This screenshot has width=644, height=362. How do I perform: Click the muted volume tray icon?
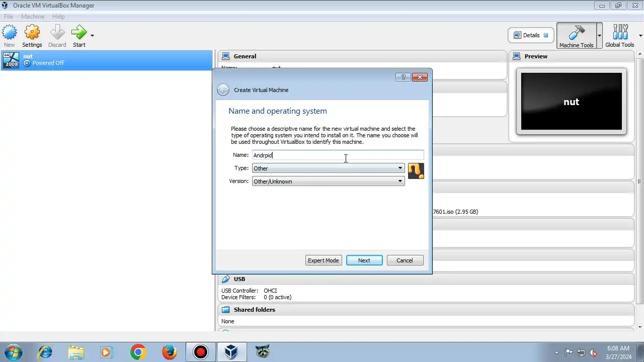[593, 352]
